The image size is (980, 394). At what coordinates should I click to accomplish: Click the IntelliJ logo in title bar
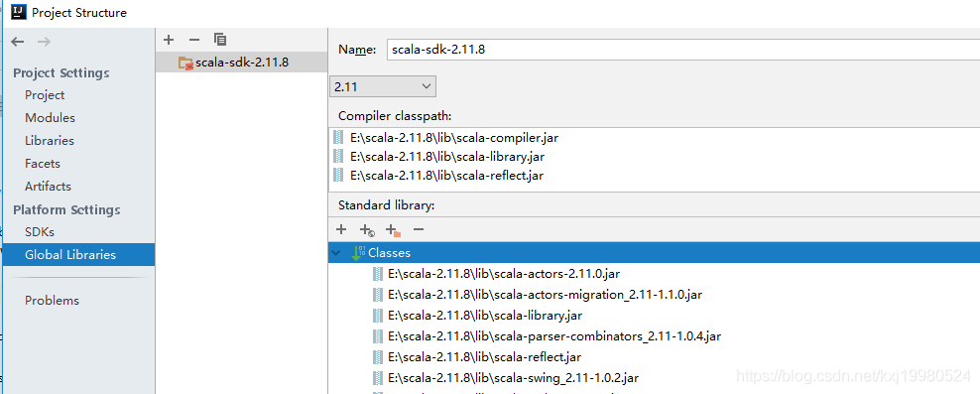(19, 12)
